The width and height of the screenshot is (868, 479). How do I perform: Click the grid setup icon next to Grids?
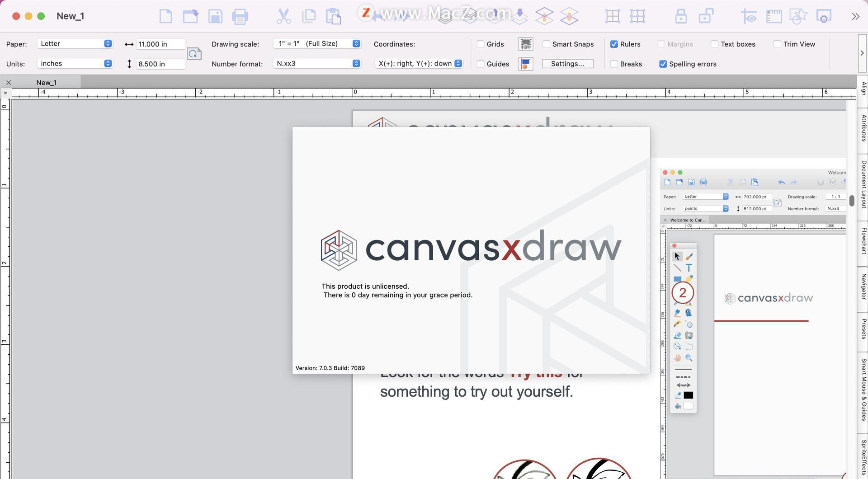tap(526, 44)
